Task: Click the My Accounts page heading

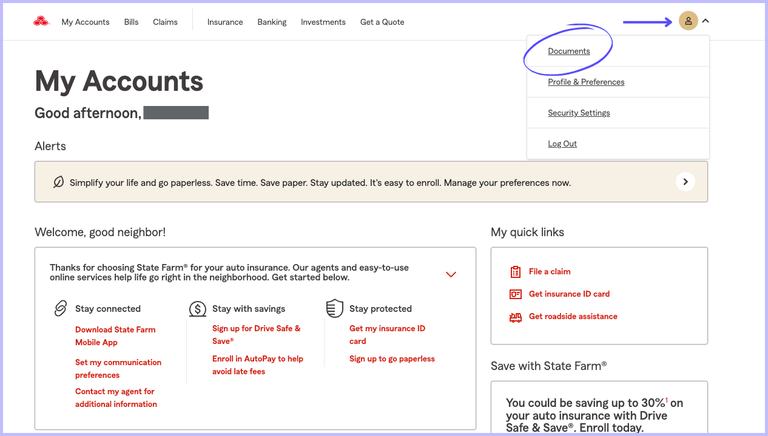Action: click(119, 81)
